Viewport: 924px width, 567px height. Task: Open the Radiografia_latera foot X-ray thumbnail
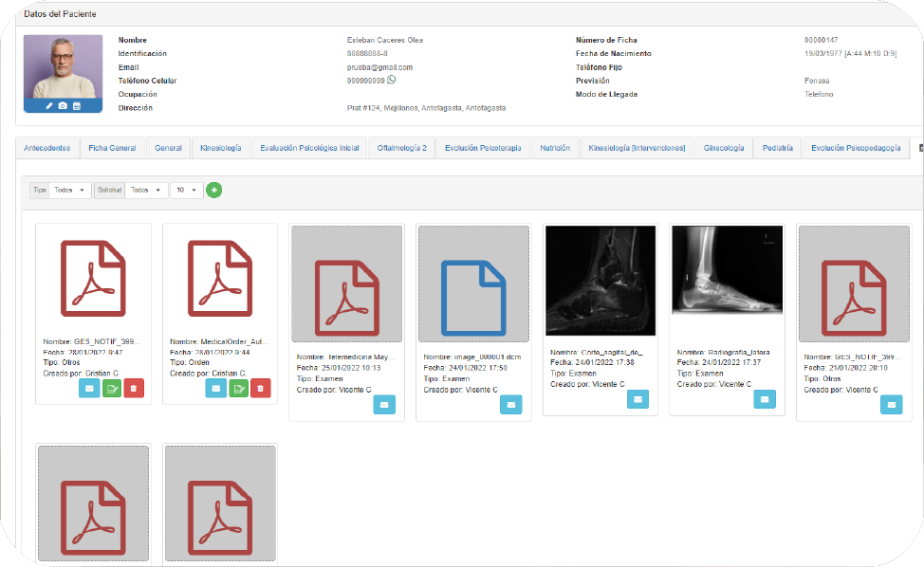coord(727,270)
